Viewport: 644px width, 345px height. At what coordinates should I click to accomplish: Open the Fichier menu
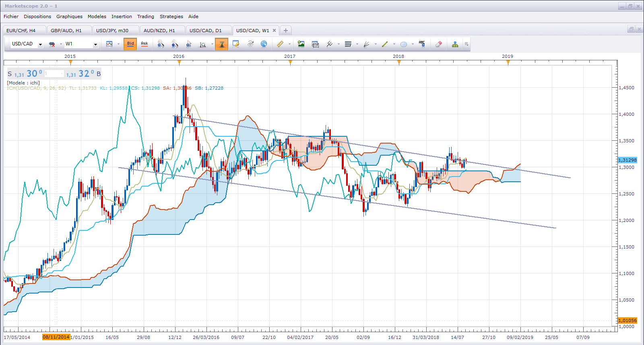point(11,16)
